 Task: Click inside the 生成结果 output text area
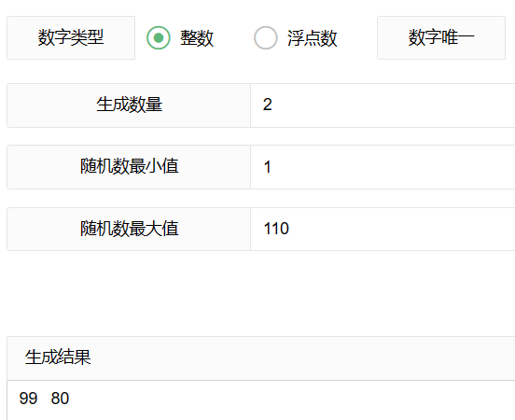[261, 400]
